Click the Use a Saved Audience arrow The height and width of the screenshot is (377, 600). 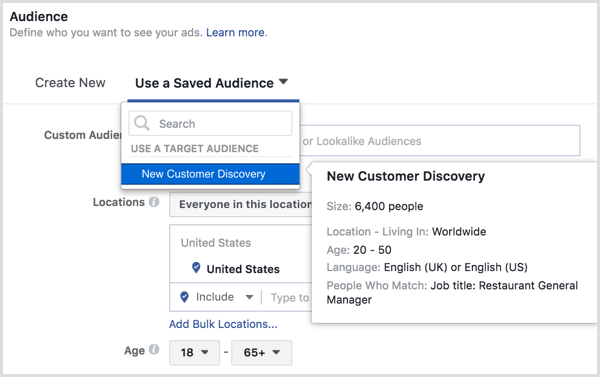(x=283, y=82)
